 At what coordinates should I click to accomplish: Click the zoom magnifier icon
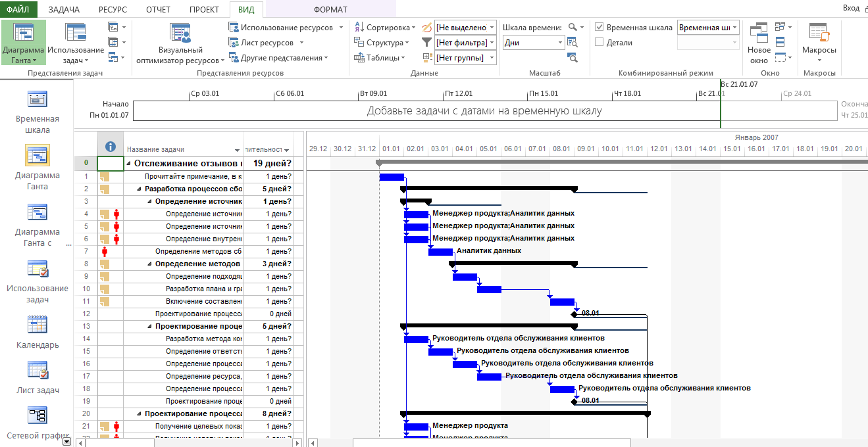573,27
